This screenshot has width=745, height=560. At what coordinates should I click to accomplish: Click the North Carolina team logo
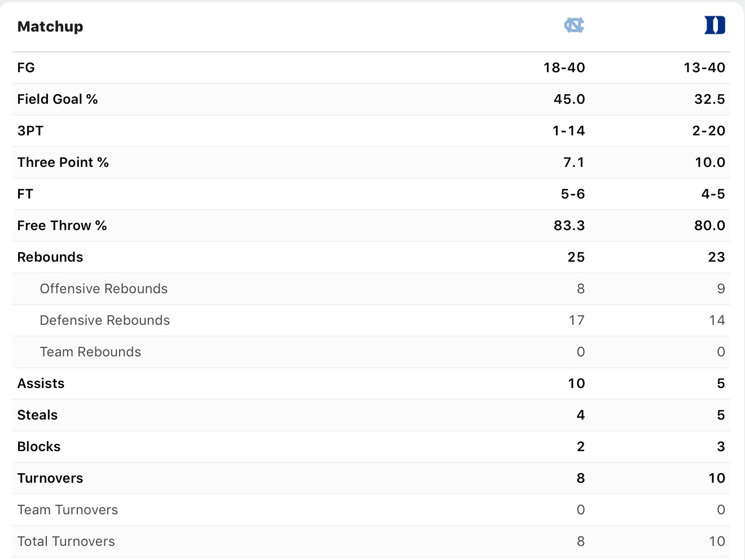tap(574, 25)
